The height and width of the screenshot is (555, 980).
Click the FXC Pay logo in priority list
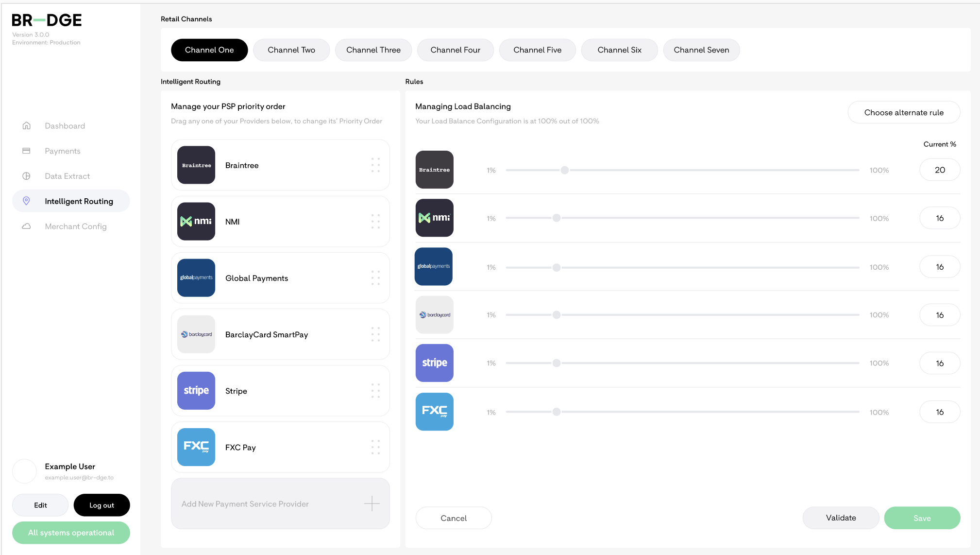point(196,447)
